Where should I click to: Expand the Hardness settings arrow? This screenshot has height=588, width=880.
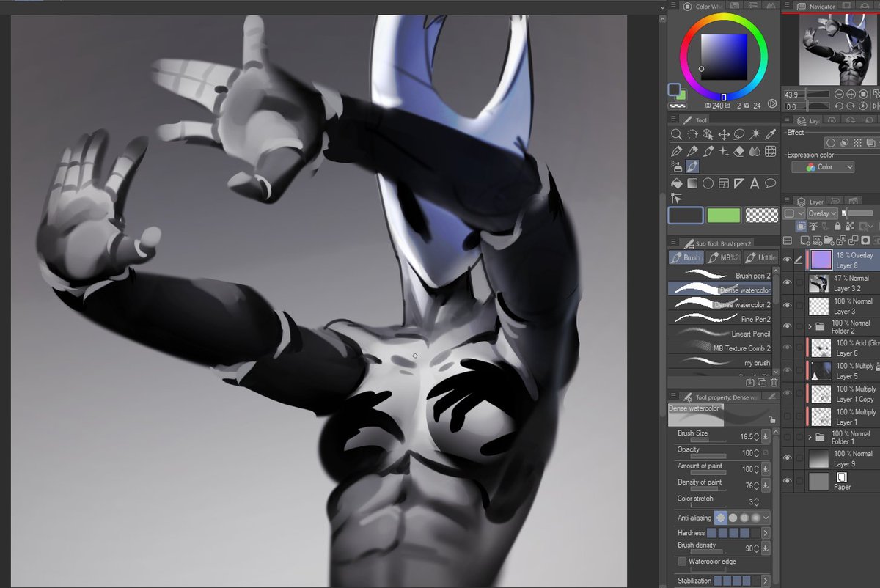tap(766, 533)
